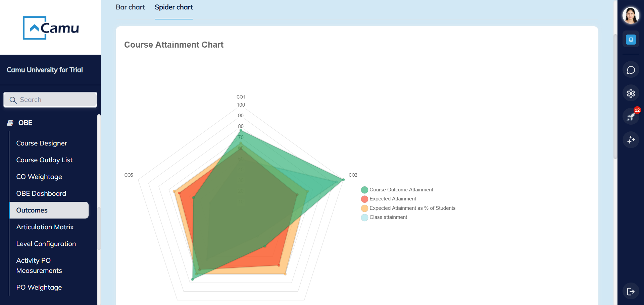Navigate to Course Designer
This screenshot has height=305, width=644.
point(42,143)
